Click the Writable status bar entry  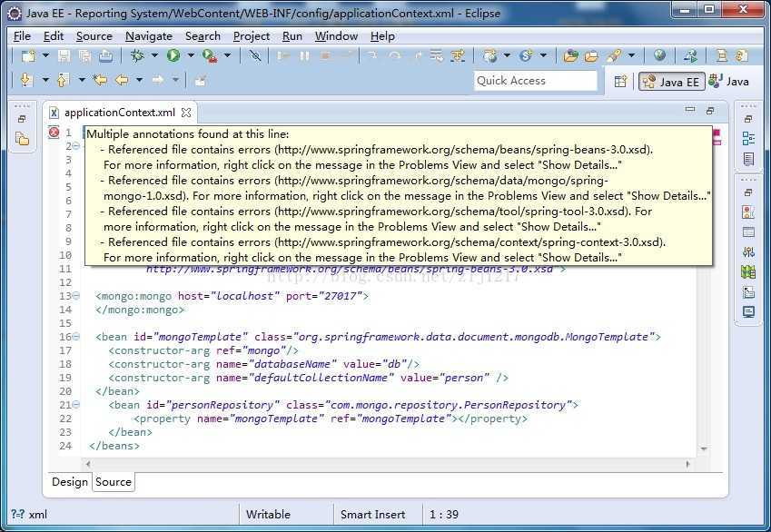(x=268, y=515)
